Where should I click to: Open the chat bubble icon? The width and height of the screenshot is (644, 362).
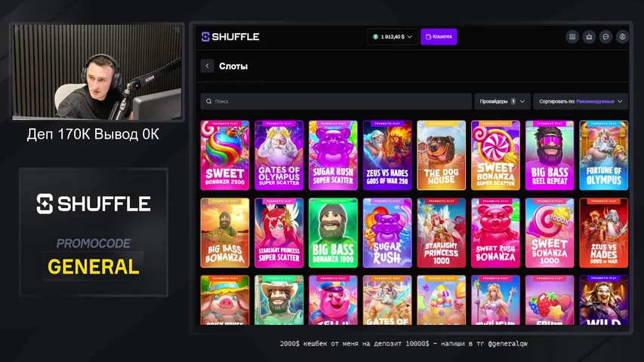(605, 37)
